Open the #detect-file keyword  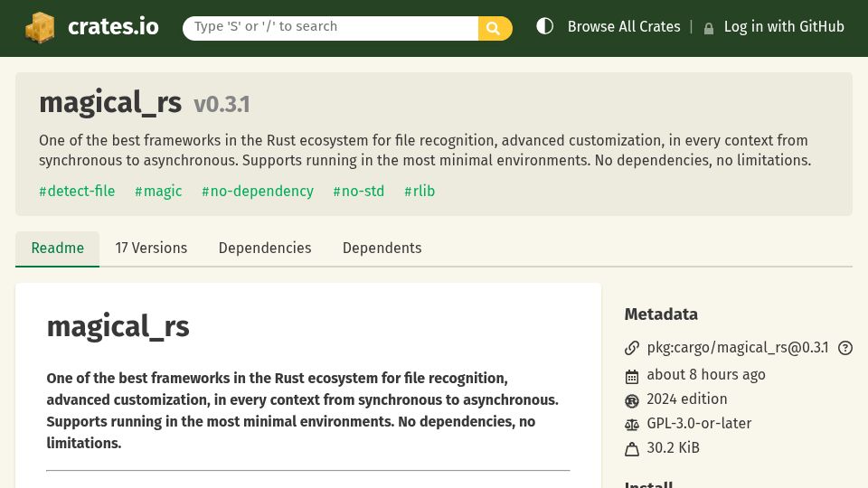pos(77,191)
